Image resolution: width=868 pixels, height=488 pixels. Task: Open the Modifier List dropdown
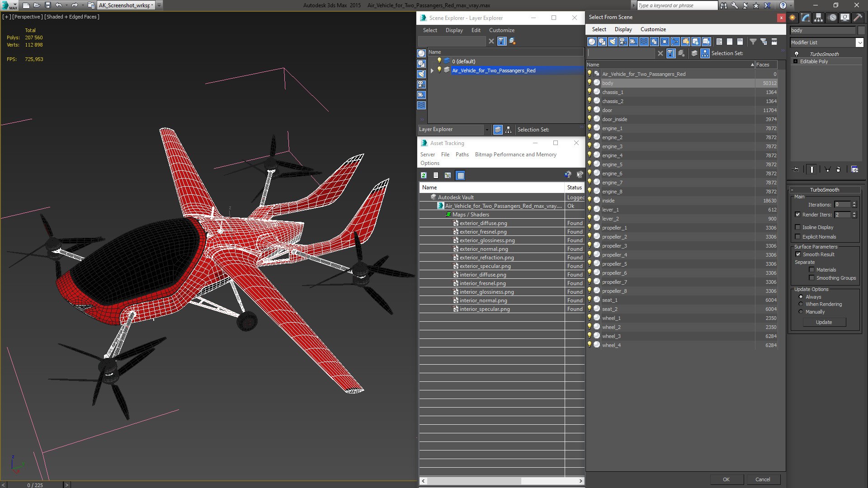click(859, 42)
